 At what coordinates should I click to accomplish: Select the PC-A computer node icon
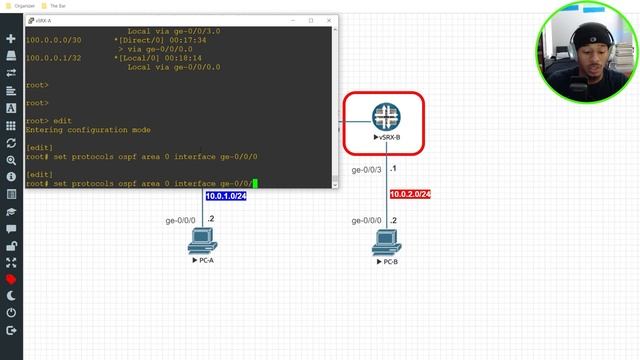coord(202,241)
